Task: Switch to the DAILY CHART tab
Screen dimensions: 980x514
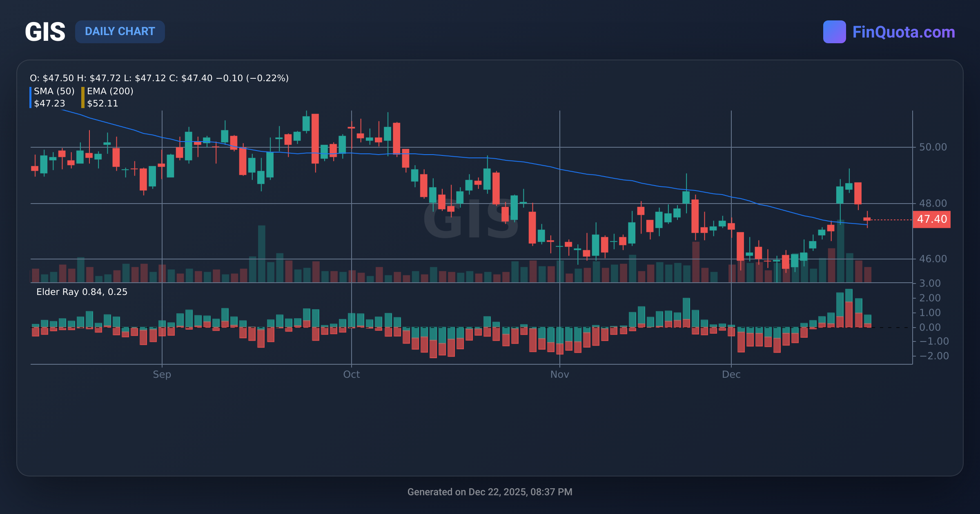Action: click(120, 31)
